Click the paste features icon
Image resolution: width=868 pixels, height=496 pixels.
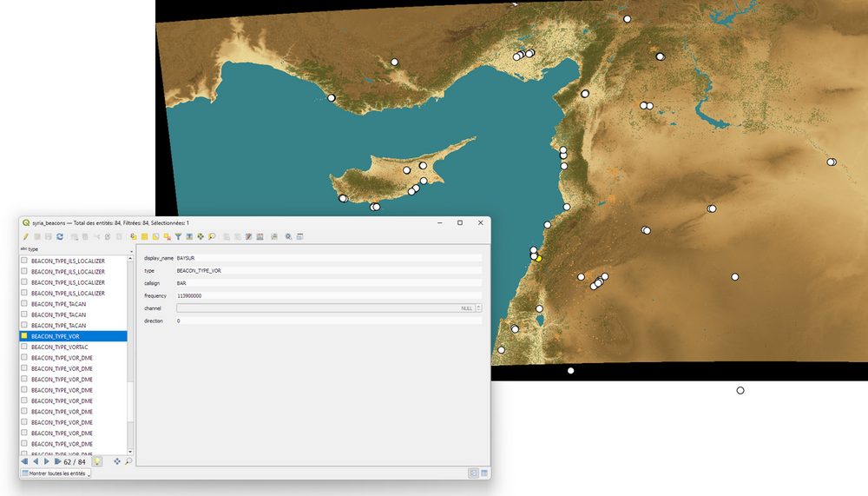tap(118, 236)
